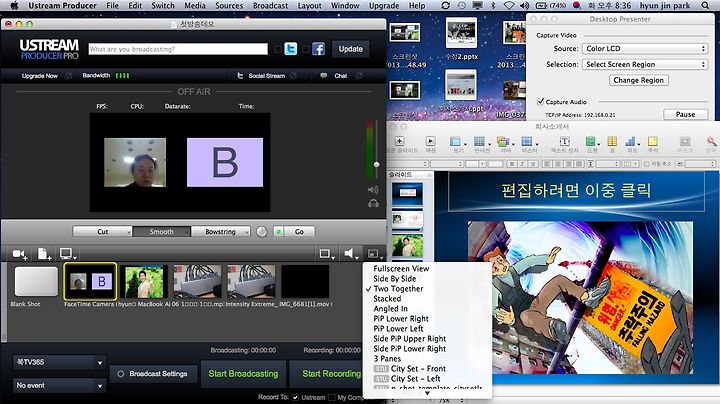Click the Keynote masters icon
Viewport: 720px width, 404px height.
click(x=527, y=141)
